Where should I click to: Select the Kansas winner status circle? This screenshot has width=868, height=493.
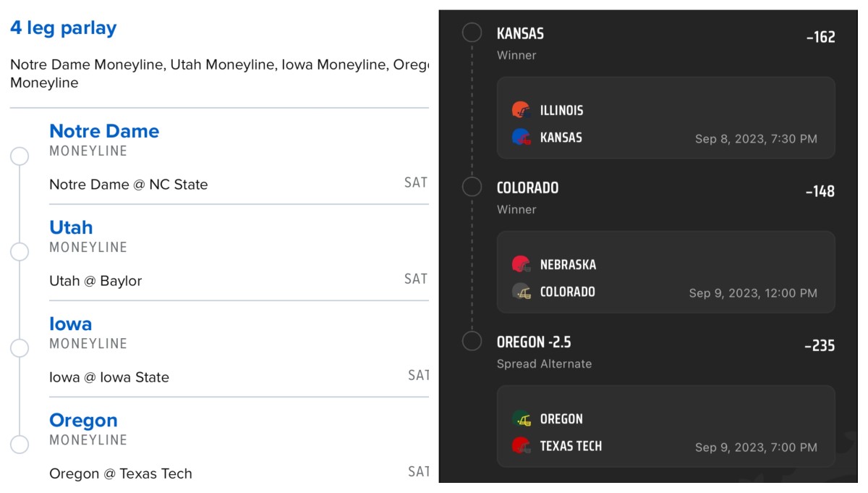pos(472,33)
